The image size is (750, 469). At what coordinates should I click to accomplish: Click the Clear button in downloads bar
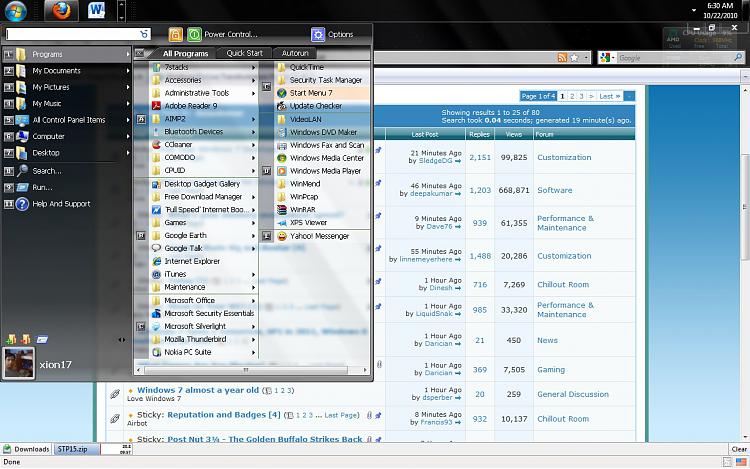(x=739, y=449)
